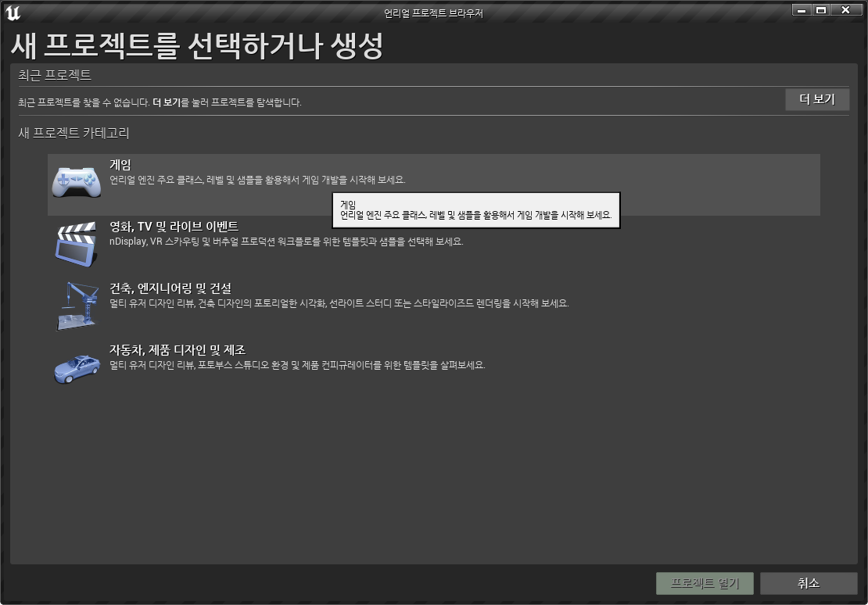
Task: Select the 게임 category title
Action: point(120,164)
